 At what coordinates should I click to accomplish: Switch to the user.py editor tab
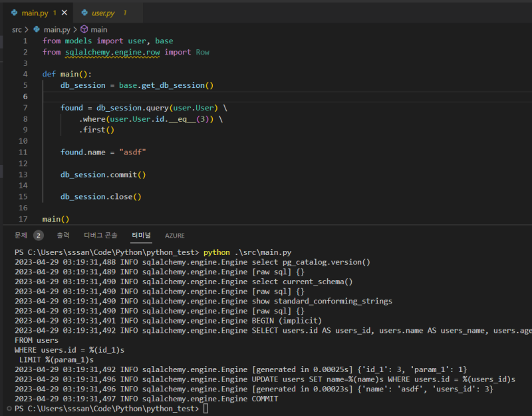pos(103,13)
